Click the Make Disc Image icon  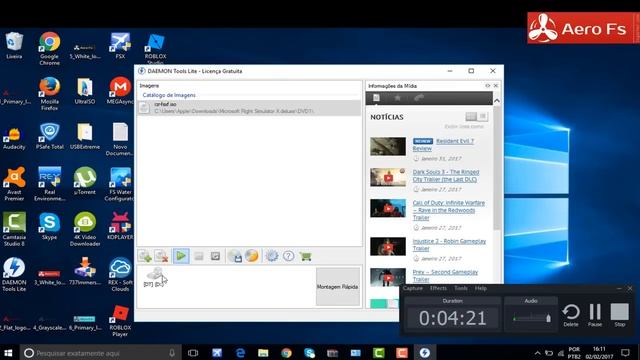pyautogui.click(x=235, y=256)
